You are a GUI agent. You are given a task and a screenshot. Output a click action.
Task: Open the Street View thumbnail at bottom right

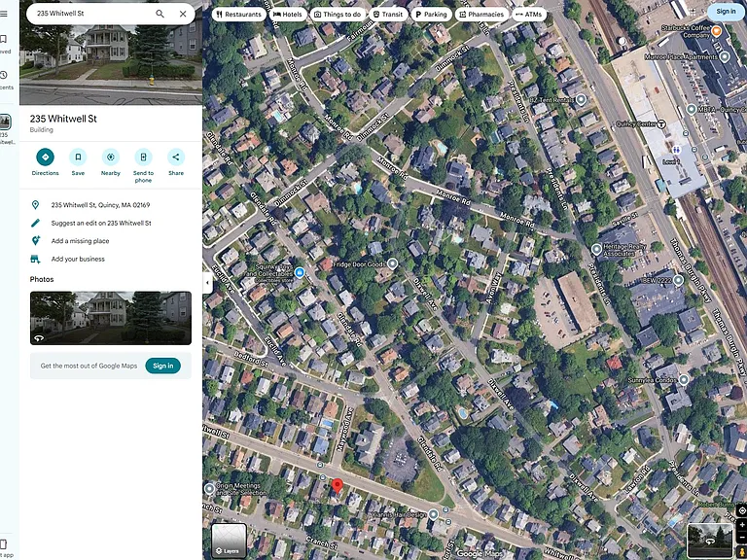tap(710, 541)
